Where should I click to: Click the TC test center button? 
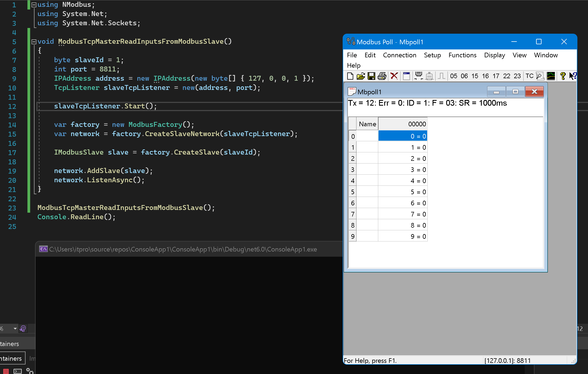[528, 76]
